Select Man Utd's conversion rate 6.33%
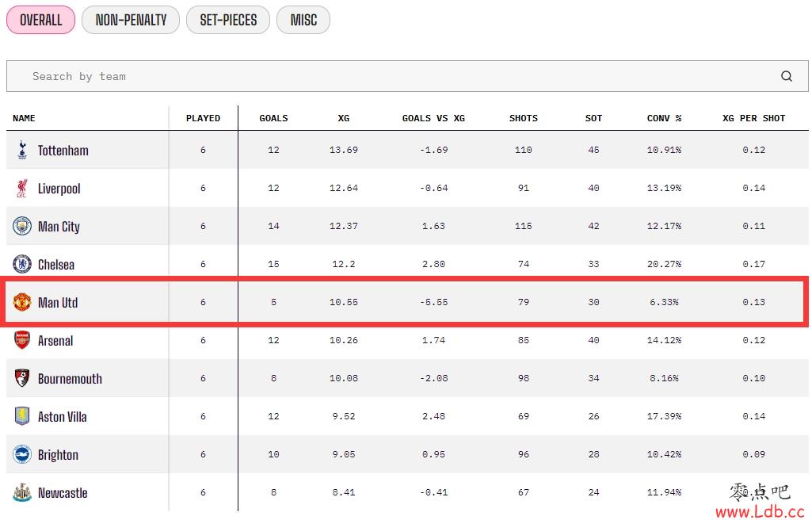Viewport: 812px width, 520px height. [x=664, y=303]
